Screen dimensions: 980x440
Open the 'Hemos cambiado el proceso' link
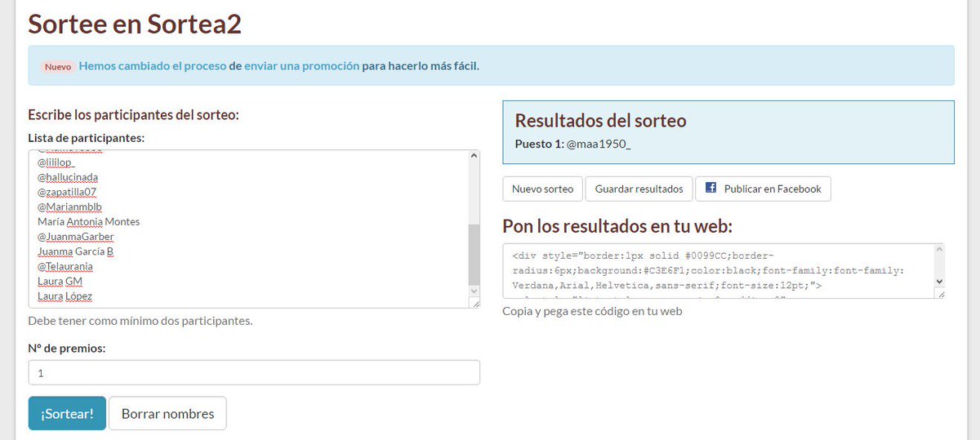tap(152, 66)
